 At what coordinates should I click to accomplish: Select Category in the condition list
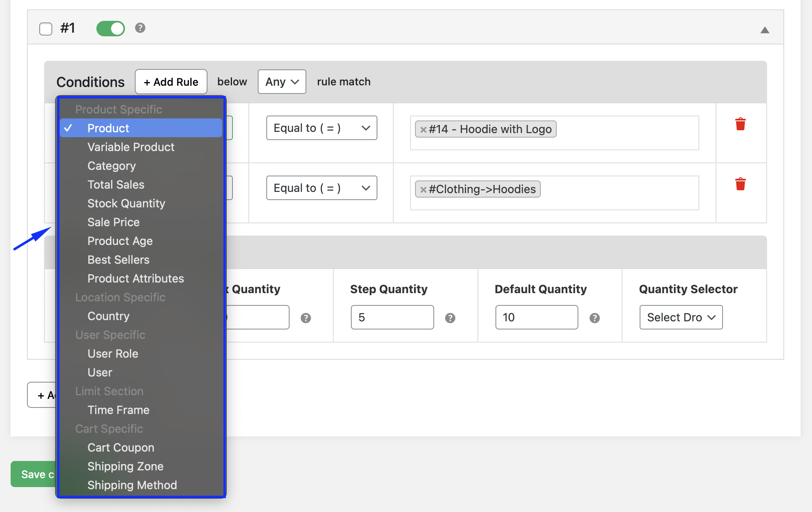(141, 166)
